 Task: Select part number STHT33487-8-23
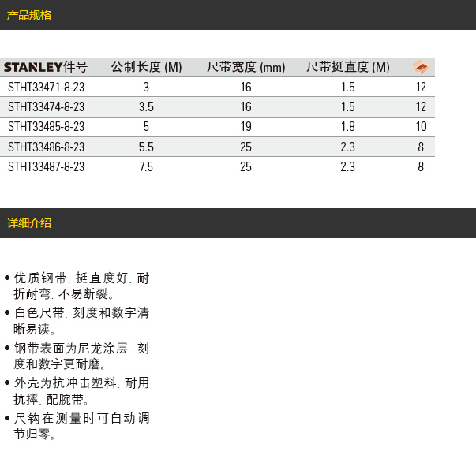point(46,167)
